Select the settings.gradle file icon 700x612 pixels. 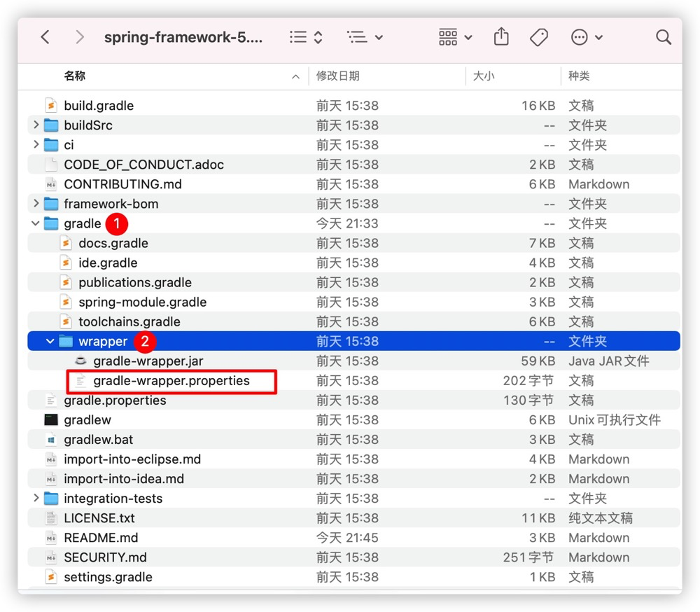pyautogui.click(x=51, y=577)
